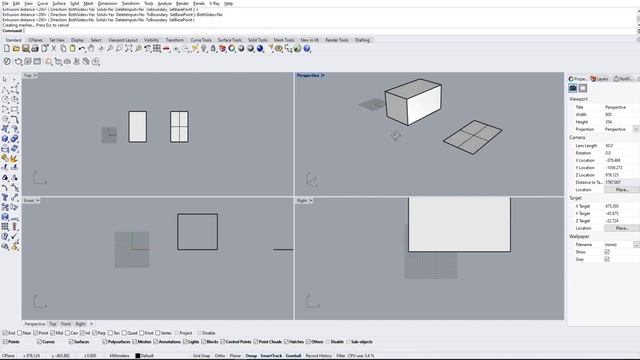Open the CPlane coordinate selector in status bar
This screenshot has height=360, width=640.
pyautogui.click(x=8, y=356)
